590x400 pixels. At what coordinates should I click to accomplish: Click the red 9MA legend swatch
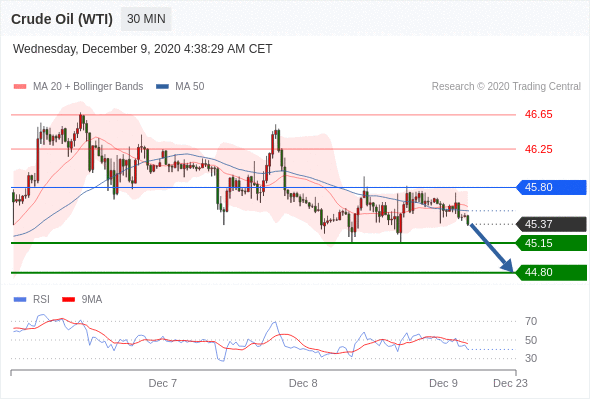pyautogui.click(x=68, y=300)
